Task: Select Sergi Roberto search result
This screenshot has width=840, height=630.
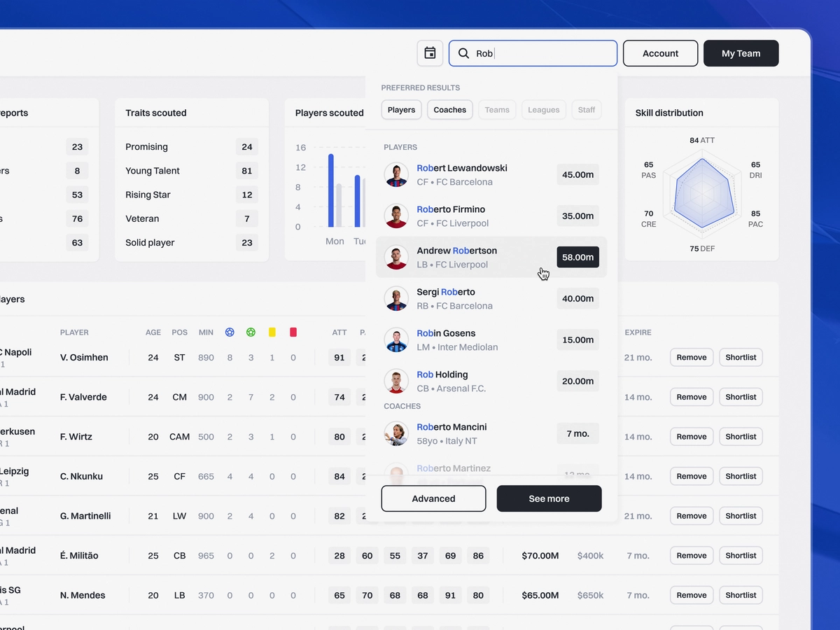Action: (x=491, y=299)
